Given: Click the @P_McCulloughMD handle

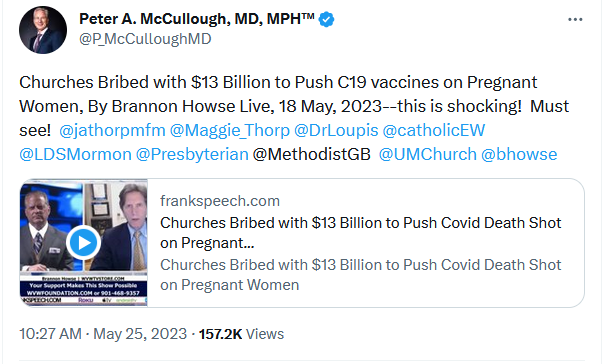Looking at the screenshot, I should (x=145, y=39).
